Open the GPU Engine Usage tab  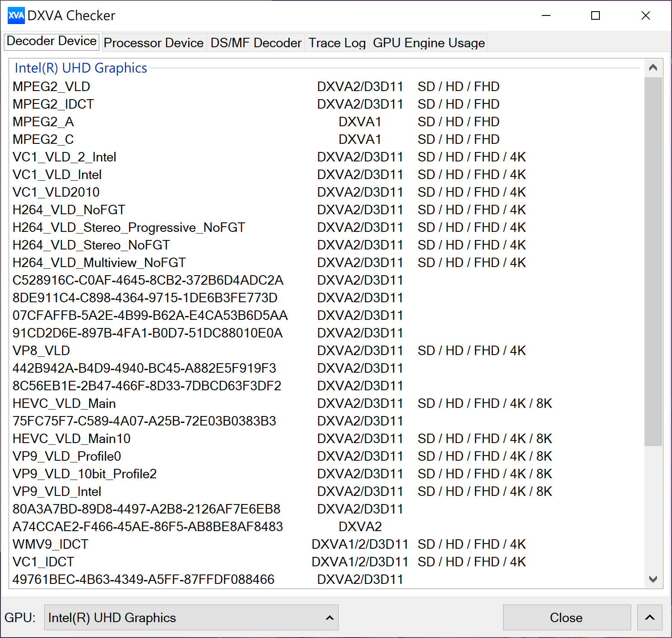[429, 43]
